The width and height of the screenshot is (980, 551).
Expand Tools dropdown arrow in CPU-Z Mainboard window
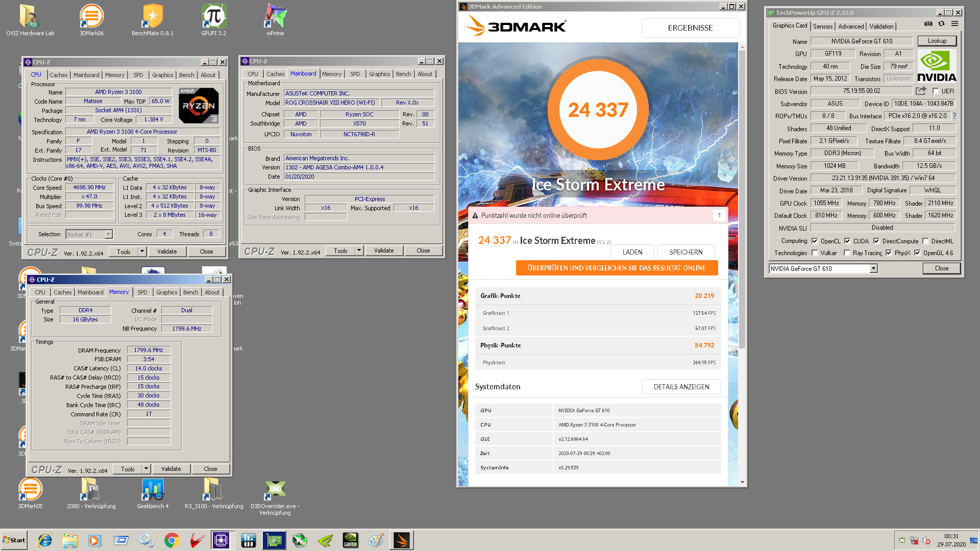(359, 251)
